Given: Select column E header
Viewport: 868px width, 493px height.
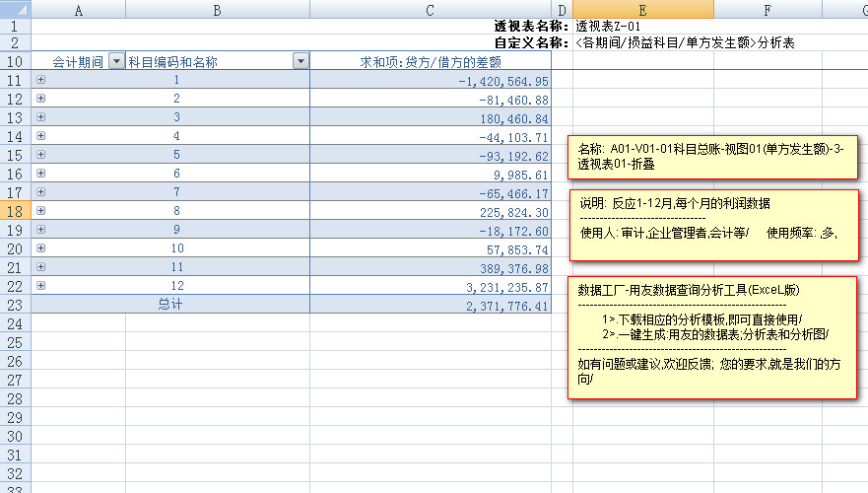Looking at the screenshot, I should click(x=642, y=9).
